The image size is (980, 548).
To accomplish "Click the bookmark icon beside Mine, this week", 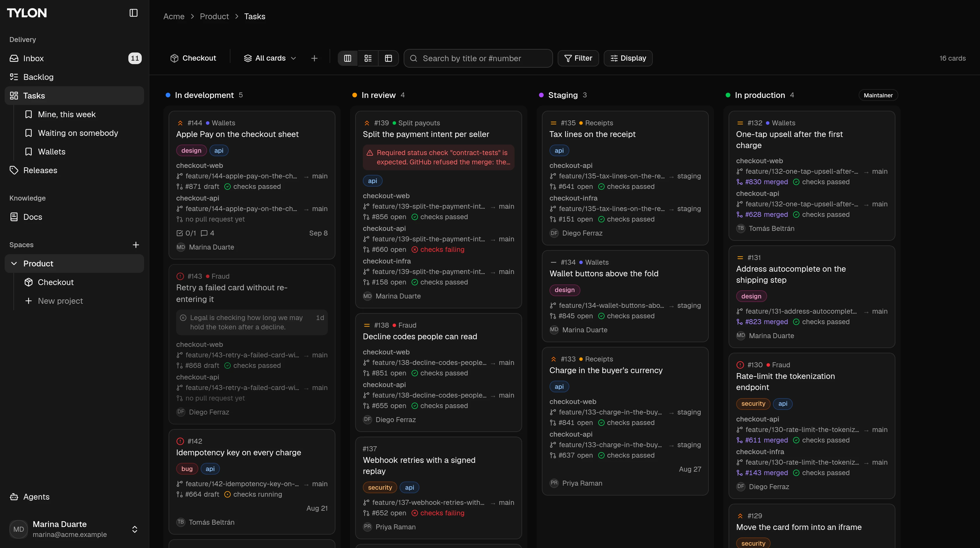I will 29,114.
